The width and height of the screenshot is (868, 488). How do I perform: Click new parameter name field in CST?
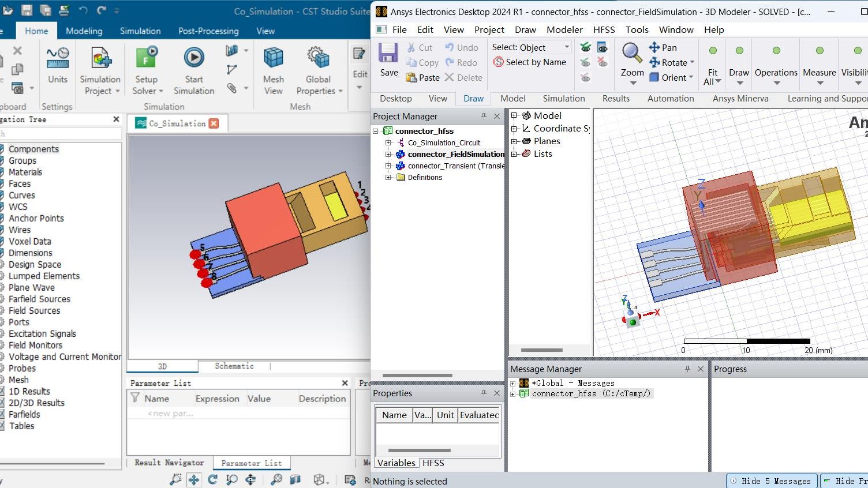click(x=170, y=414)
